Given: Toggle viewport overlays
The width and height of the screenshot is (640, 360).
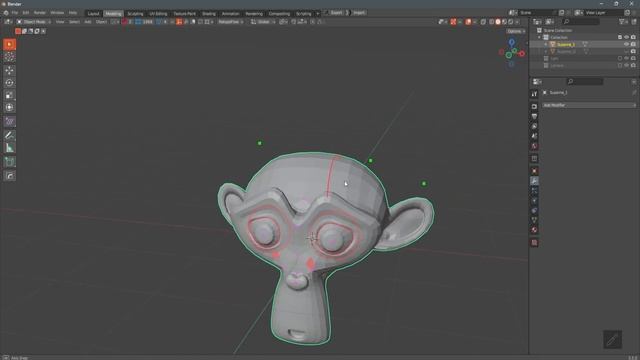Looking at the screenshot, I should pyautogui.click(x=469, y=22).
